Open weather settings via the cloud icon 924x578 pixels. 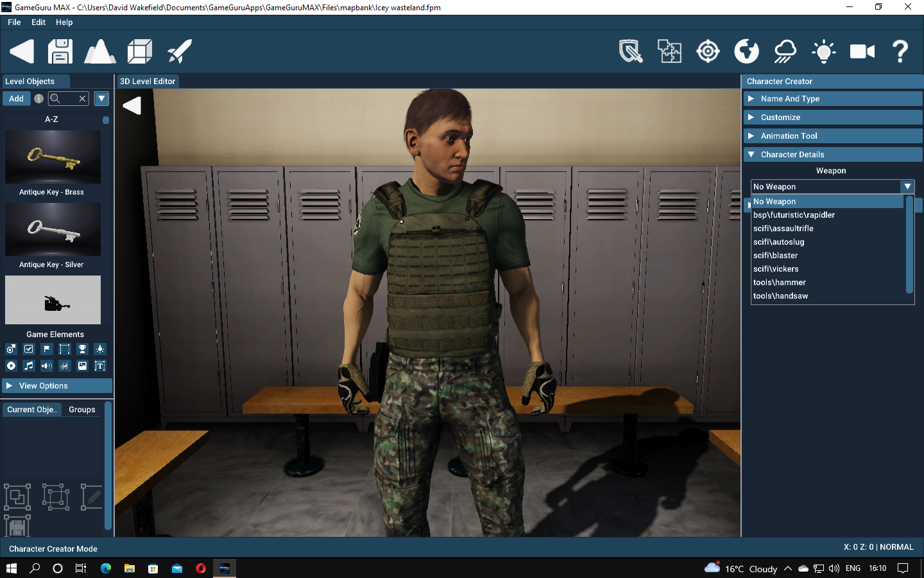[785, 51]
